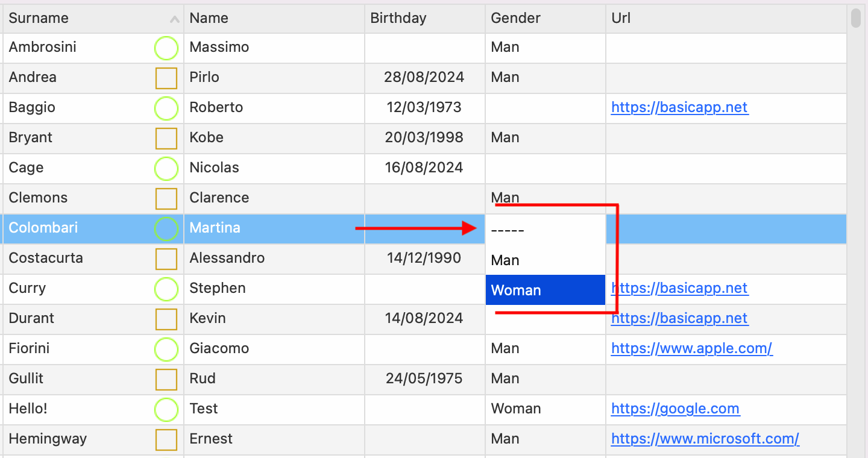Click the orange square icon in Bryant row
This screenshot has width=868, height=458.
[166, 139]
